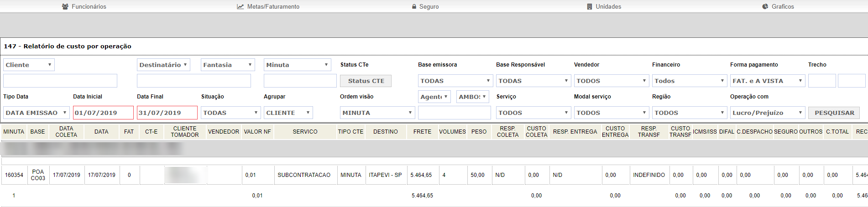Open the Ordem visão MINUTA dropdown
The width and height of the screenshot is (868, 207).
377,113
